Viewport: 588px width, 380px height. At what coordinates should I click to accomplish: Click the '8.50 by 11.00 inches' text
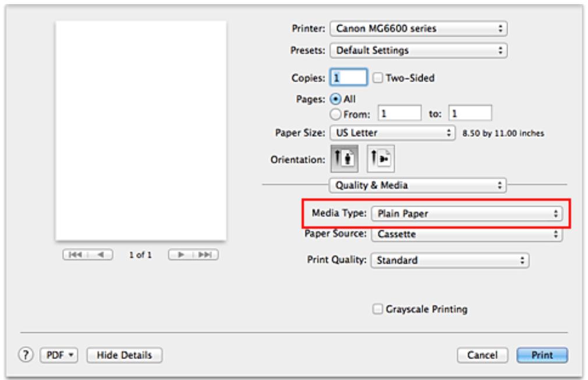(x=503, y=133)
